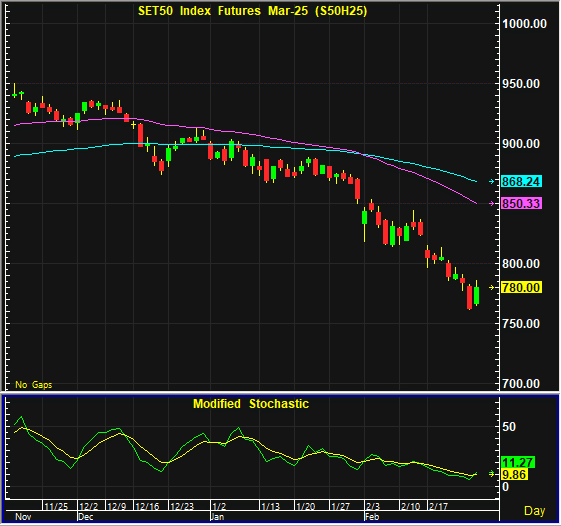Select the green 11.27 stochastic value label

click(x=518, y=462)
